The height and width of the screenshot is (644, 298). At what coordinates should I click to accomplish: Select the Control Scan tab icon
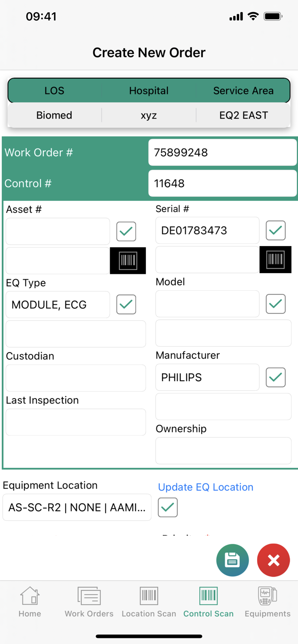(x=208, y=601)
